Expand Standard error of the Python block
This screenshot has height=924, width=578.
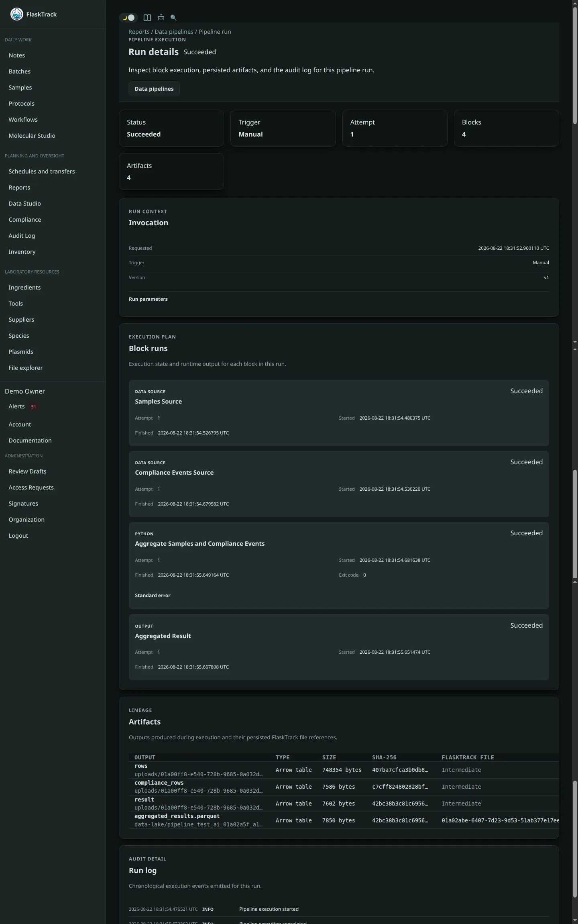click(153, 596)
